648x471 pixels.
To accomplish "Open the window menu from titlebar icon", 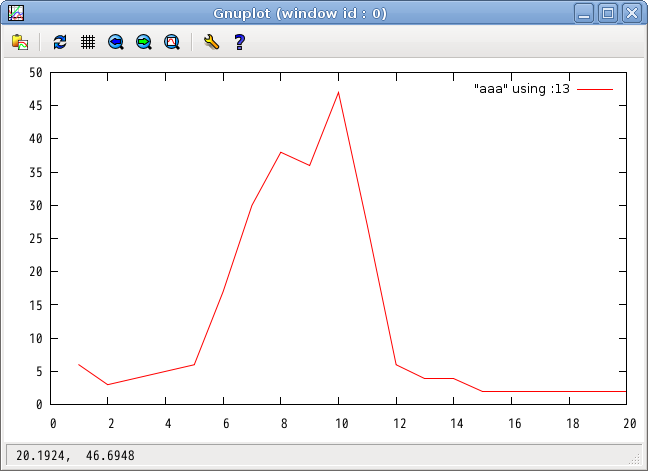I will [x=15, y=13].
